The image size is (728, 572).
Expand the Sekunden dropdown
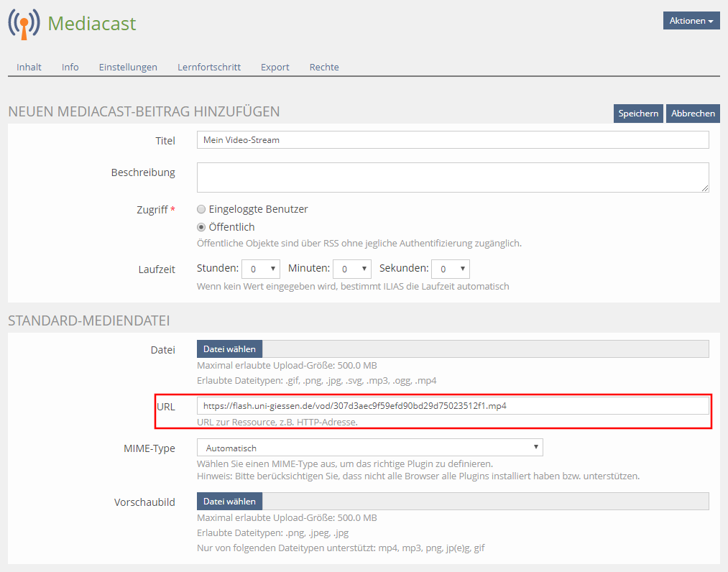click(x=451, y=269)
